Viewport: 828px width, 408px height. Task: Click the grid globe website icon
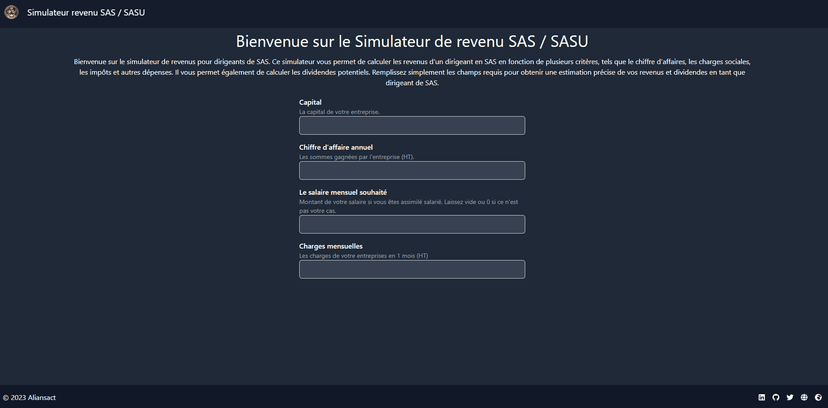(x=804, y=397)
